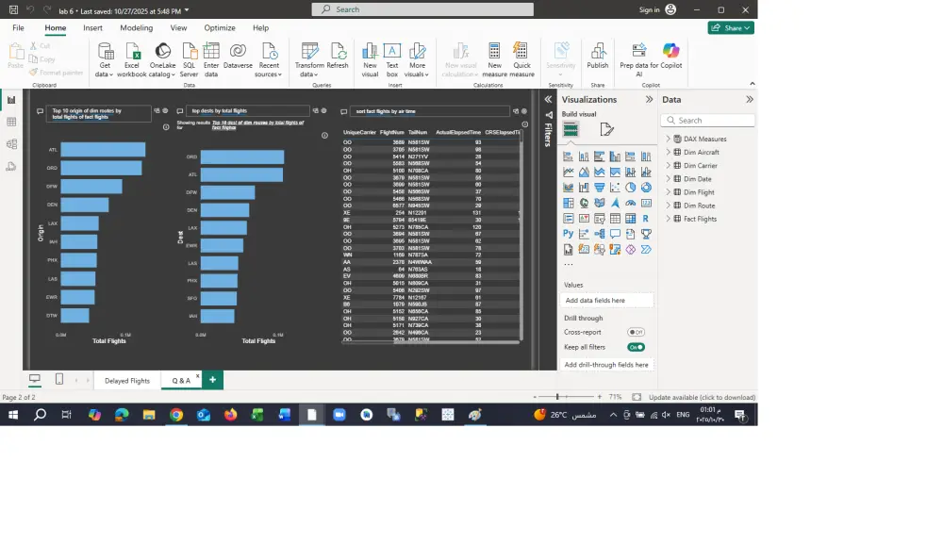Select the map visual in Visualizations pane
Image resolution: width=943 pixels, height=560 pixels.
(585, 203)
